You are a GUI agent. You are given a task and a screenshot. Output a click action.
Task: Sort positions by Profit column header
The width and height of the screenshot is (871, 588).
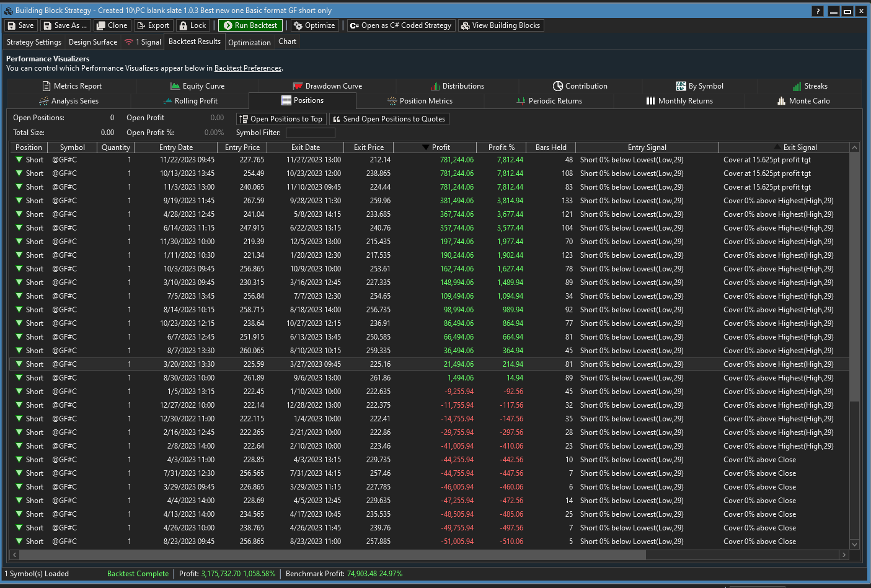pyautogui.click(x=441, y=147)
